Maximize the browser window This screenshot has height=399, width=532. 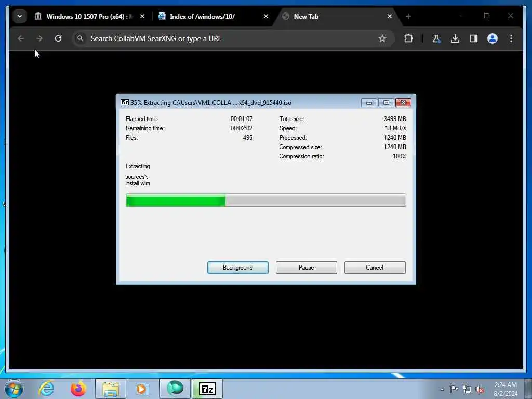[487, 16]
